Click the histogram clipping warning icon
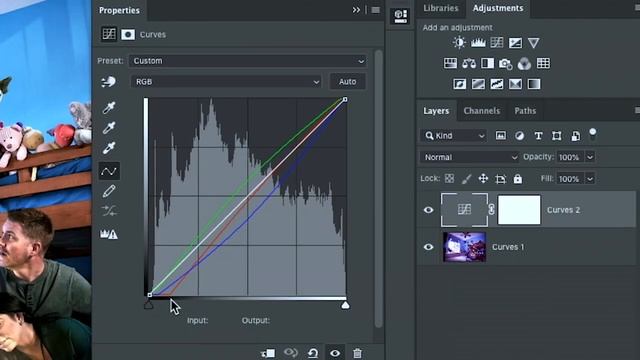 (109, 234)
